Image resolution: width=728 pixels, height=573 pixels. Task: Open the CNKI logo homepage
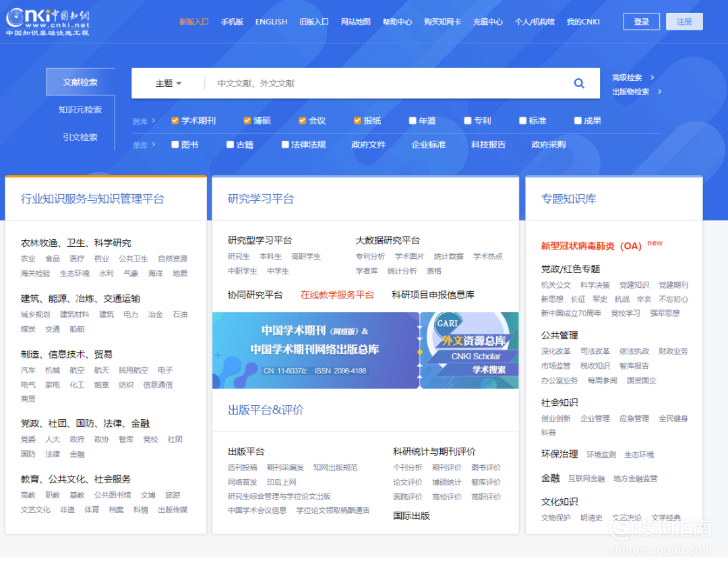(x=48, y=22)
